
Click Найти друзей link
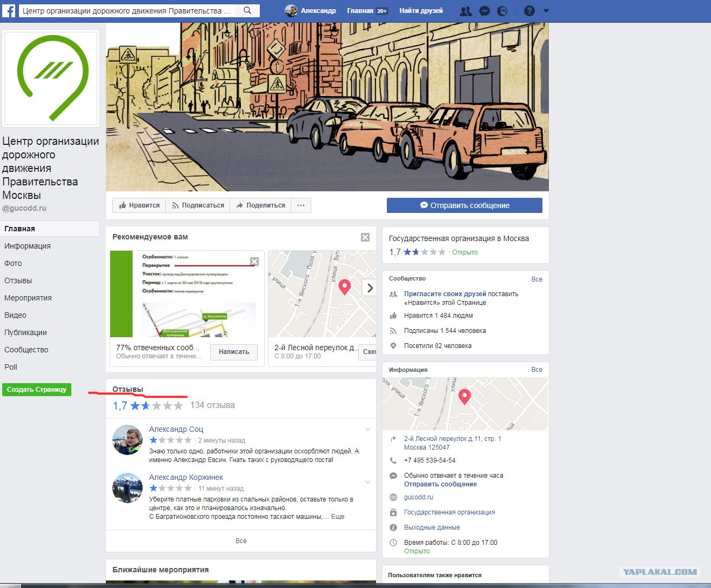coord(421,11)
